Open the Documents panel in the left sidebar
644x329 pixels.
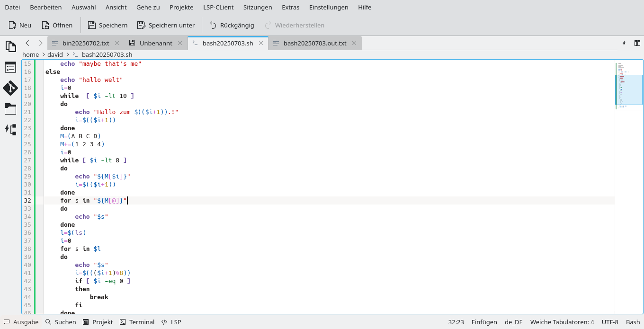click(10, 46)
